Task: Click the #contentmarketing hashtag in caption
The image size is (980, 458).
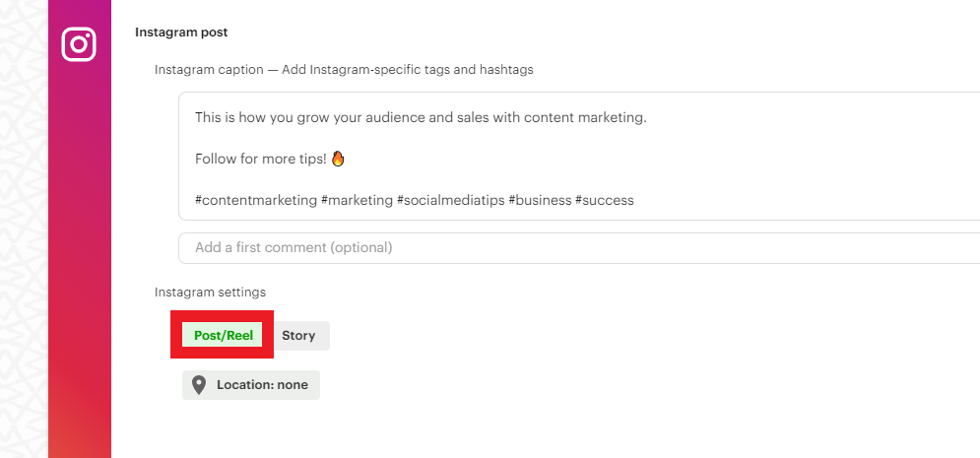Action: (256, 201)
